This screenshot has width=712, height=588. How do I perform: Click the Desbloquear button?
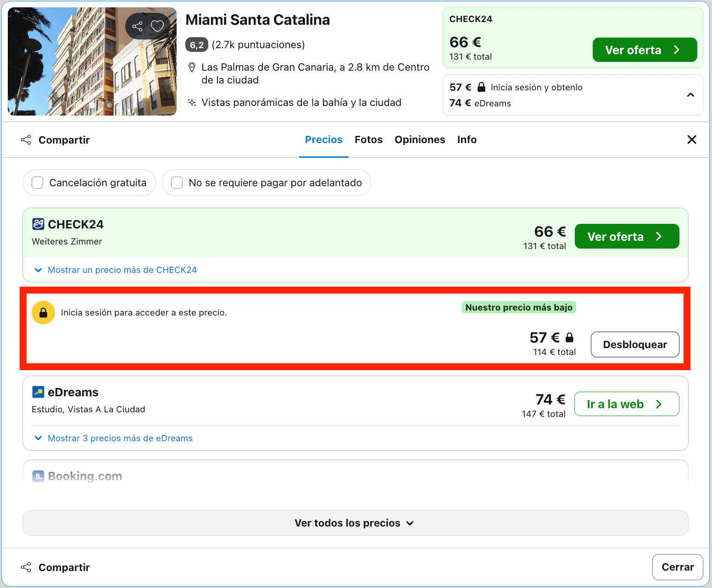(635, 344)
